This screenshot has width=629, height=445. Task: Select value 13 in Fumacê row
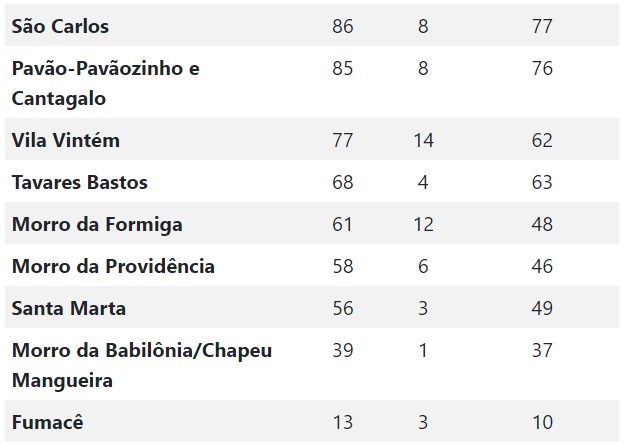click(x=343, y=422)
